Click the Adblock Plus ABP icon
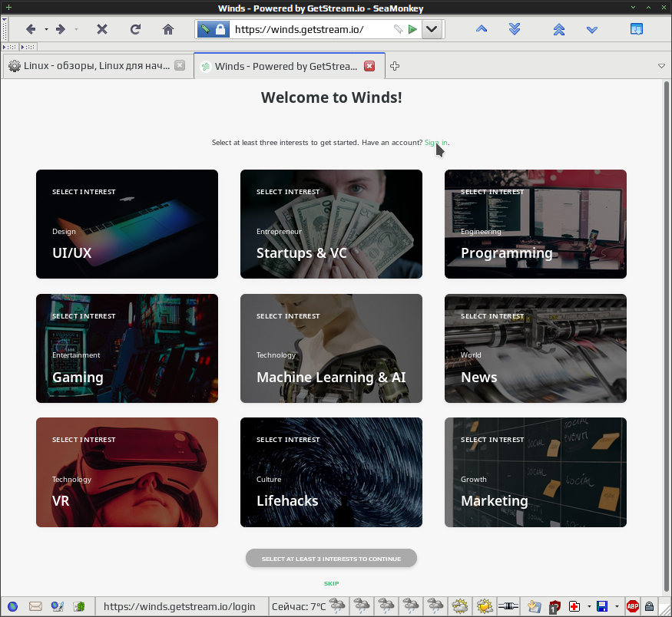 coord(633,606)
